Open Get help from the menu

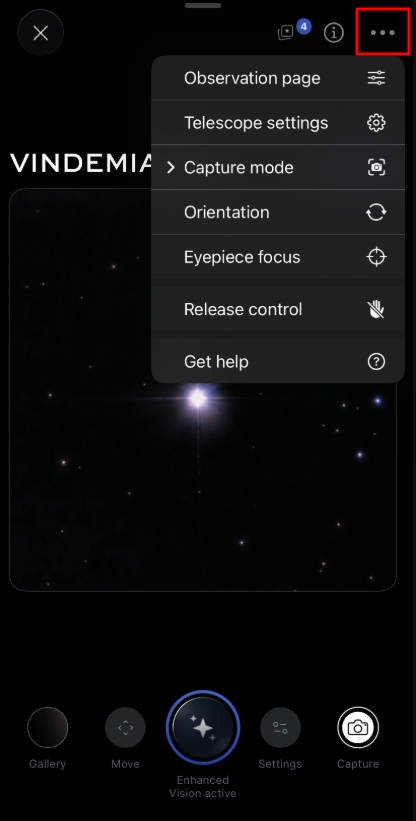(278, 361)
